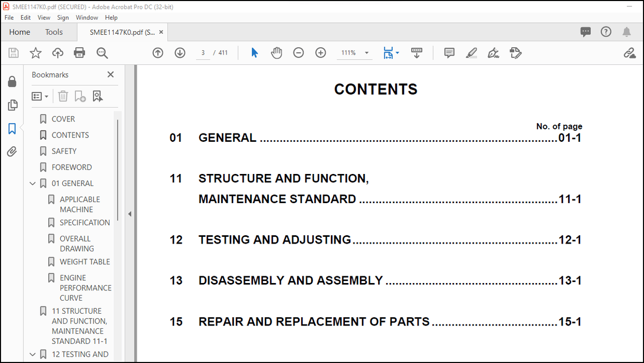
Task: Click inside the page number field
Action: click(203, 52)
